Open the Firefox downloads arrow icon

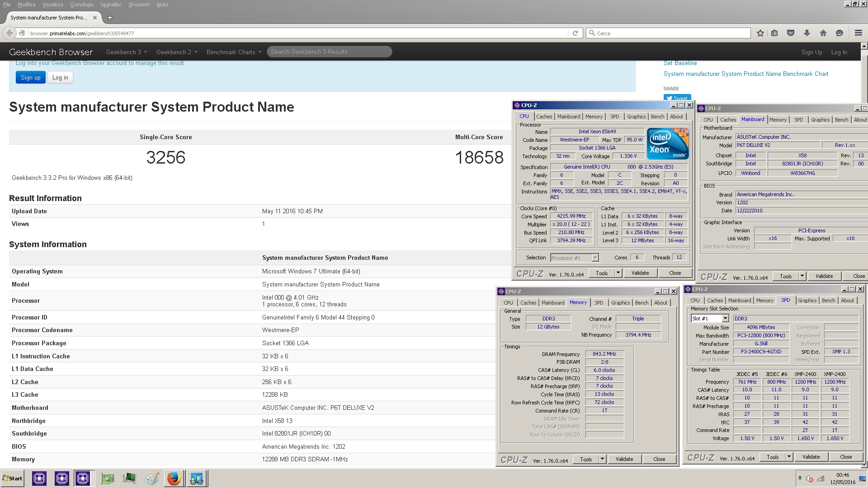807,33
